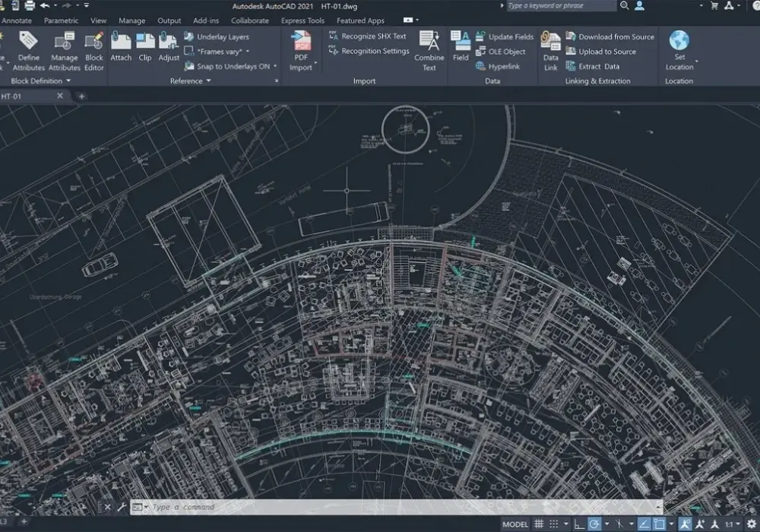Switch to the Collaborate tab
The height and width of the screenshot is (532, 760).
pos(249,21)
